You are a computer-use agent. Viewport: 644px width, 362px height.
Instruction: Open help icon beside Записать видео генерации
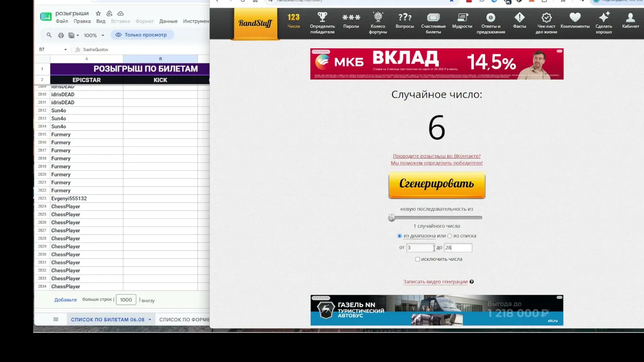(471, 282)
